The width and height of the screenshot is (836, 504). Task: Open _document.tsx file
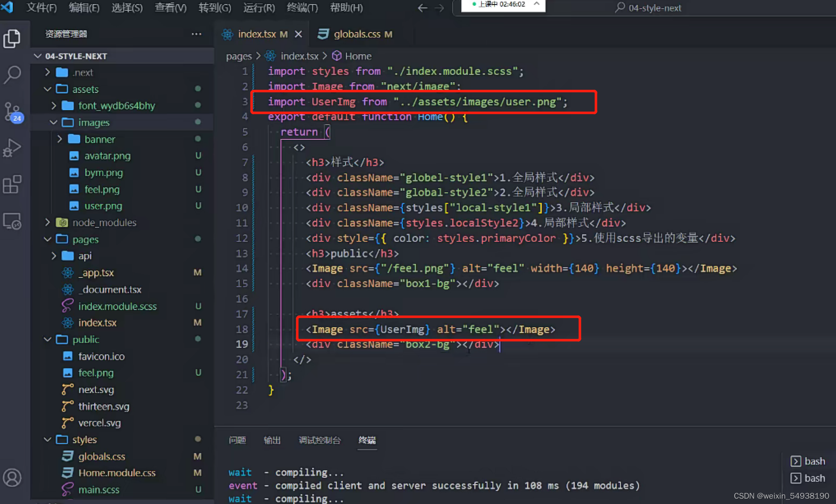coord(110,290)
